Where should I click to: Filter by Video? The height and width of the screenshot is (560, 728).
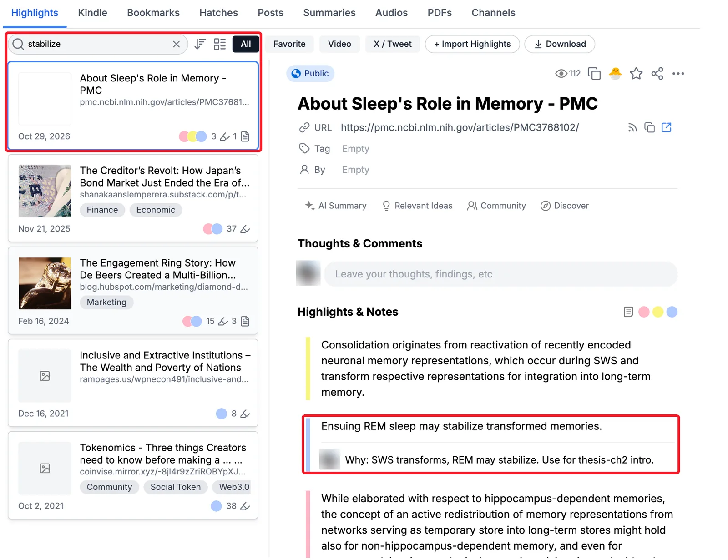(339, 44)
